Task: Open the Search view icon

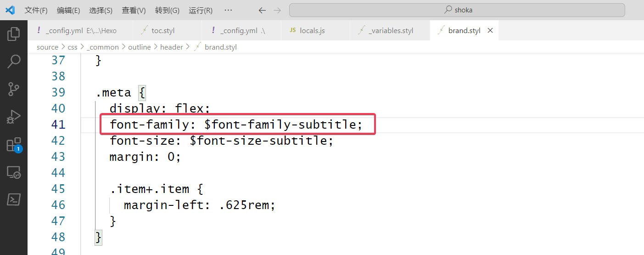Action: tap(14, 62)
